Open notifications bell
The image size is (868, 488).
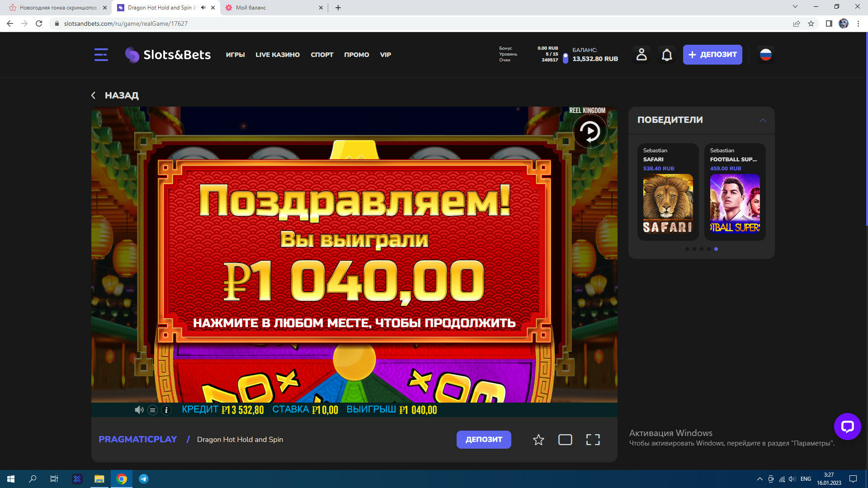(667, 55)
